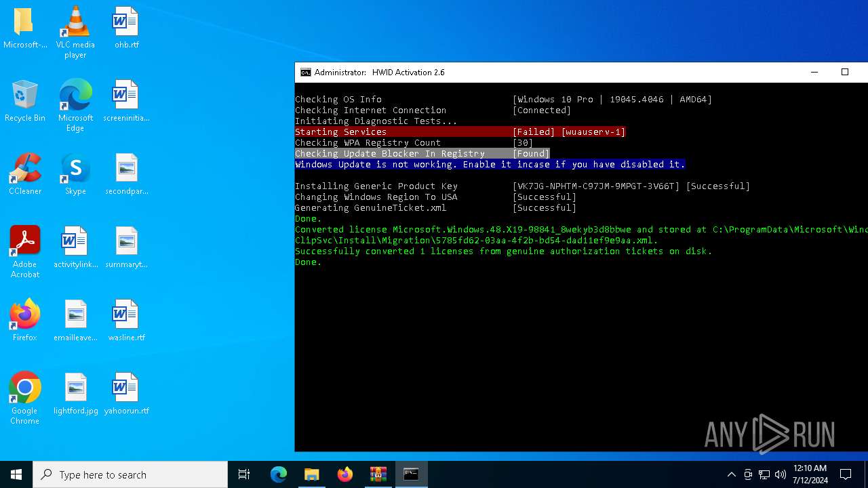Click the Checking Internet Connection line
Screen dimensions: 868x488
click(433, 110)
